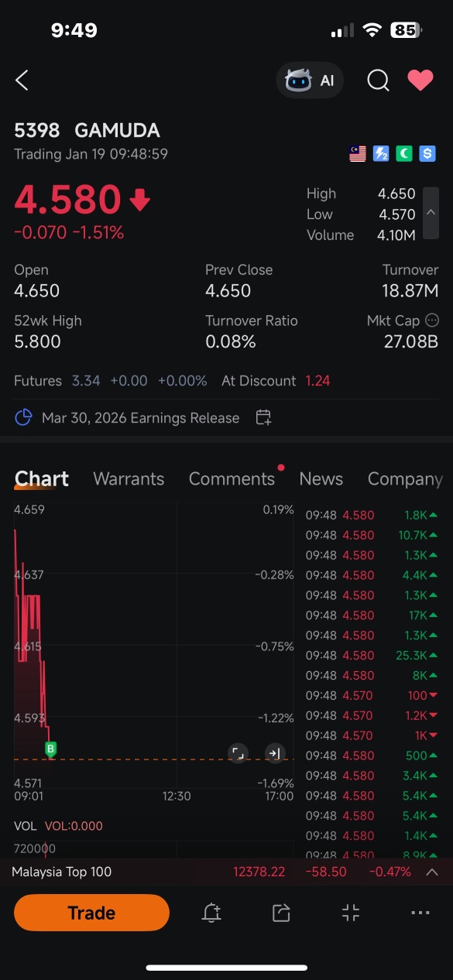Open Mkt Cap more info icon

(432, 320)
